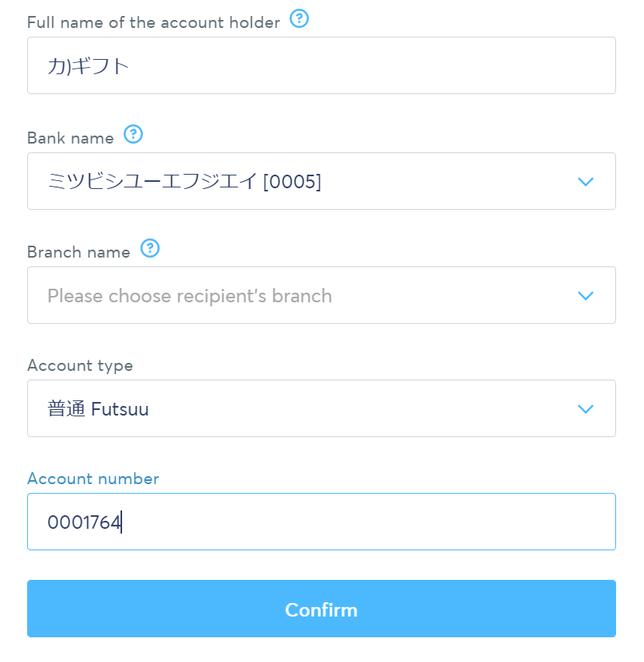
Task: Click the 普通 Futsuu account type value
Action: coord(98,409)
